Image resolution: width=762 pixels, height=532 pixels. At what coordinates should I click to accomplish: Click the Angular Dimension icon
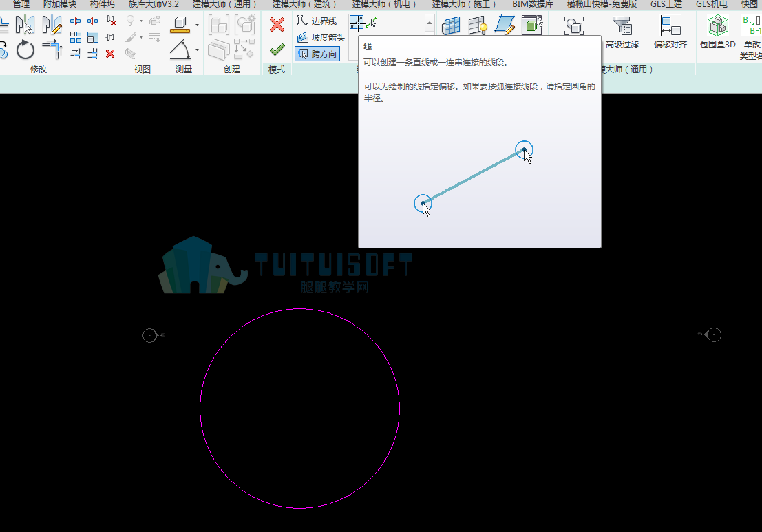[x=180, y=50]
